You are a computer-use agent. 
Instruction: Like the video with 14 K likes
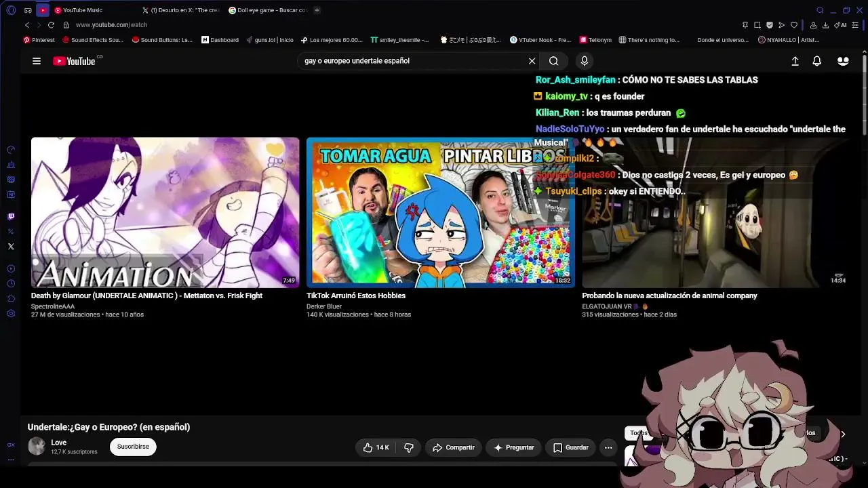(376, 447)
